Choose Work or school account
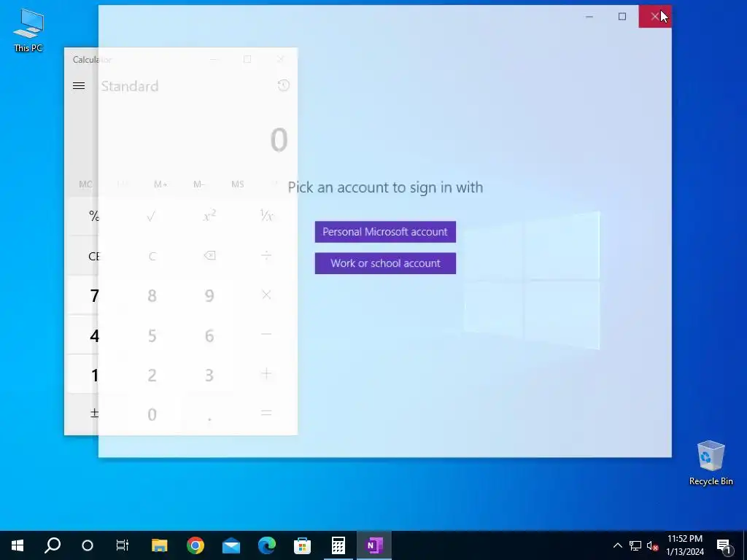 pyautogui.click(x=385, y=263)
